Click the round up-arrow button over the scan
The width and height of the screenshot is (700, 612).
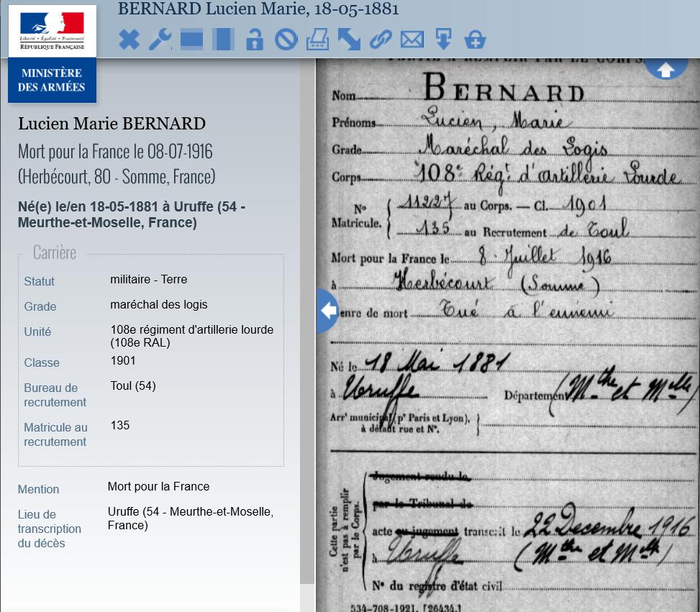(665, 69)
